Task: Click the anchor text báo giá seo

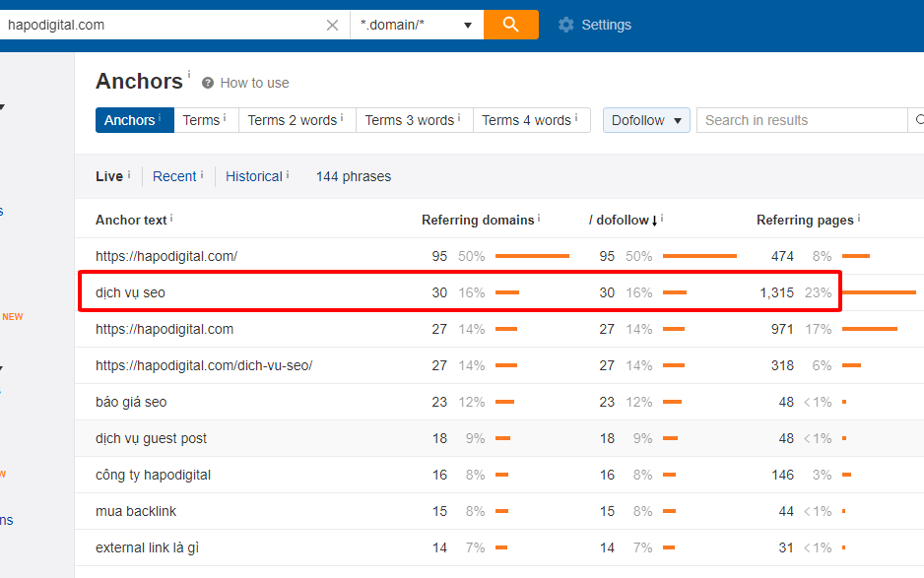Action: [x=131, y=402]
